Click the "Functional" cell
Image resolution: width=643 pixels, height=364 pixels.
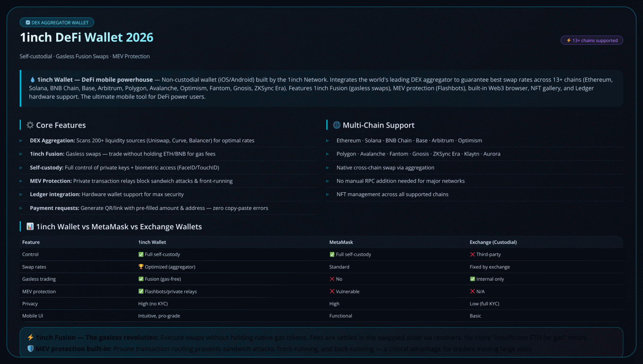coord(340,316)
